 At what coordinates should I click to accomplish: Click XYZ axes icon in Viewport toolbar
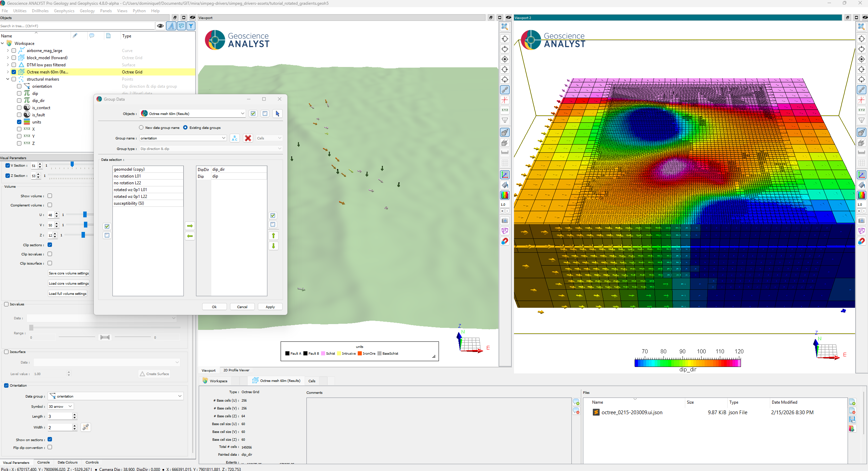[x=505, y=110]
